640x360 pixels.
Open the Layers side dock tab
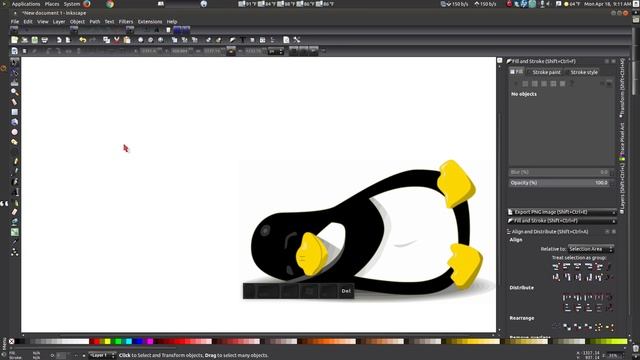coord(622,188)
